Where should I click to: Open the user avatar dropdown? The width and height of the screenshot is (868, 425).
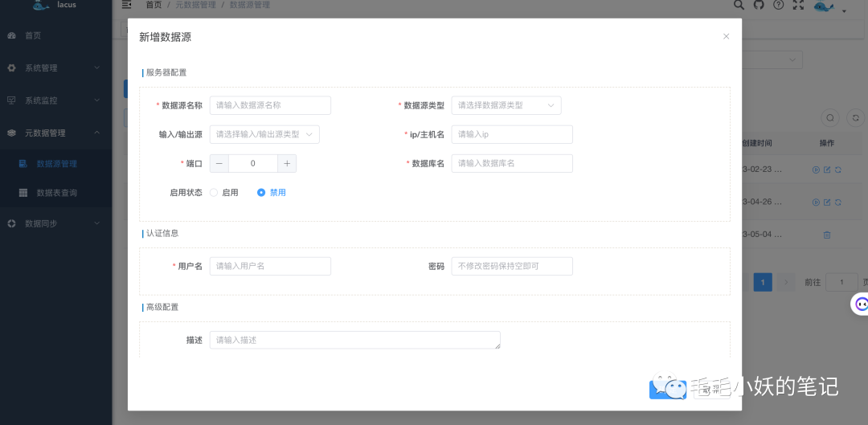point(830,6)
